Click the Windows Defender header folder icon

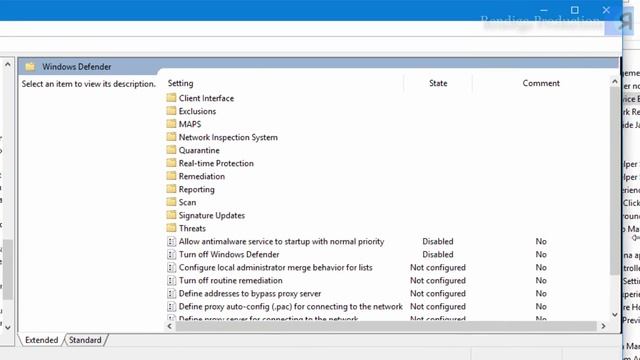(30, 67)
